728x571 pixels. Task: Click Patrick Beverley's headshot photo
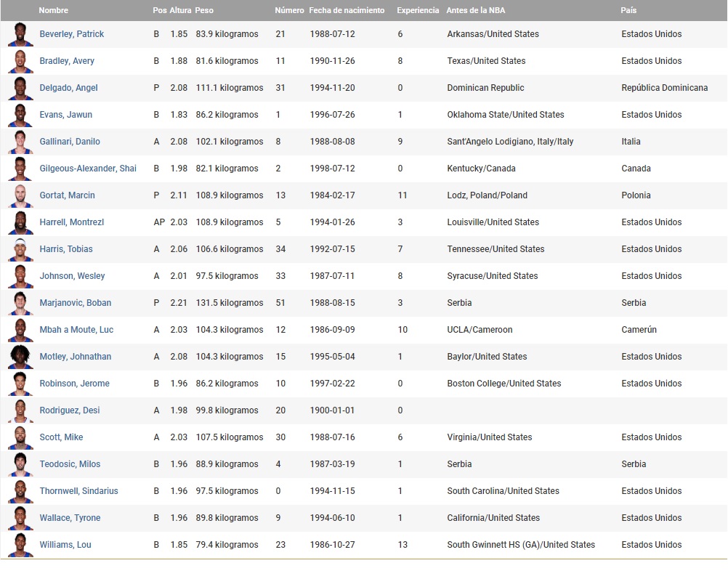pos(20,34)
